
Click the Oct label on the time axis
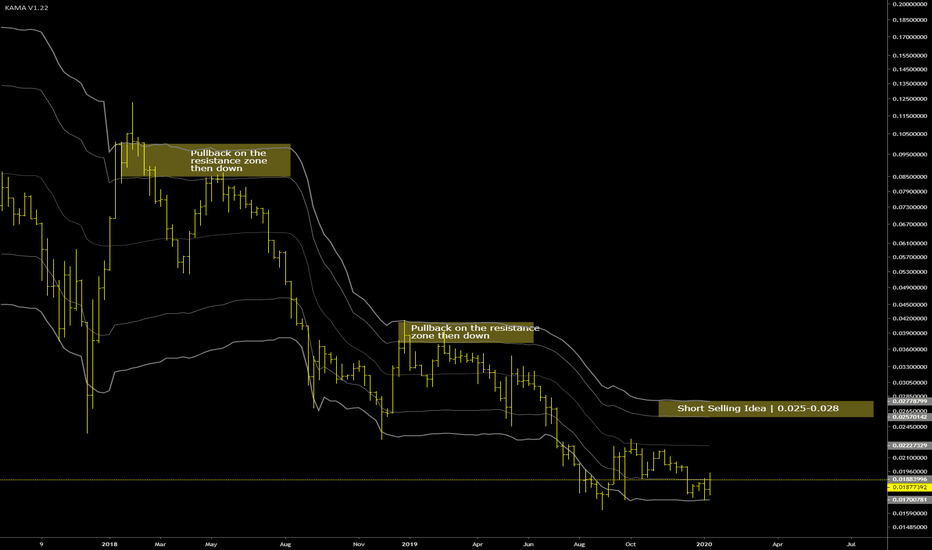coord(631,544)
